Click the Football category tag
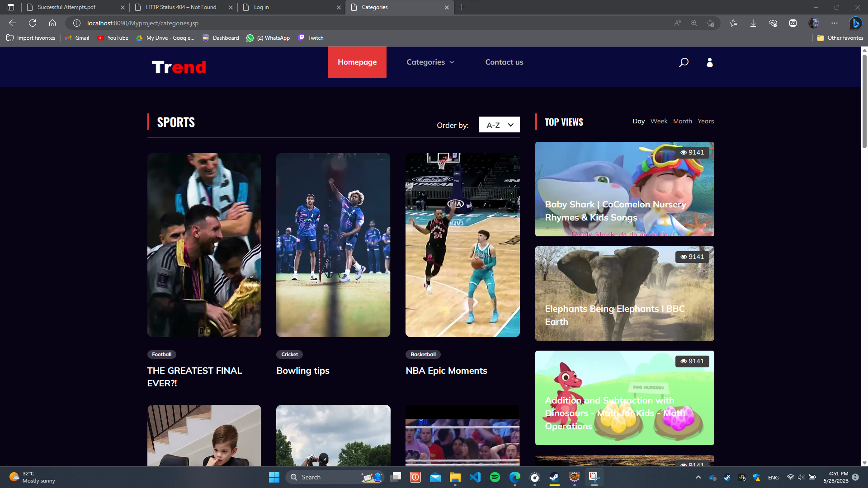This screenshot has height=488, width=868. click(x=161, y=354)
